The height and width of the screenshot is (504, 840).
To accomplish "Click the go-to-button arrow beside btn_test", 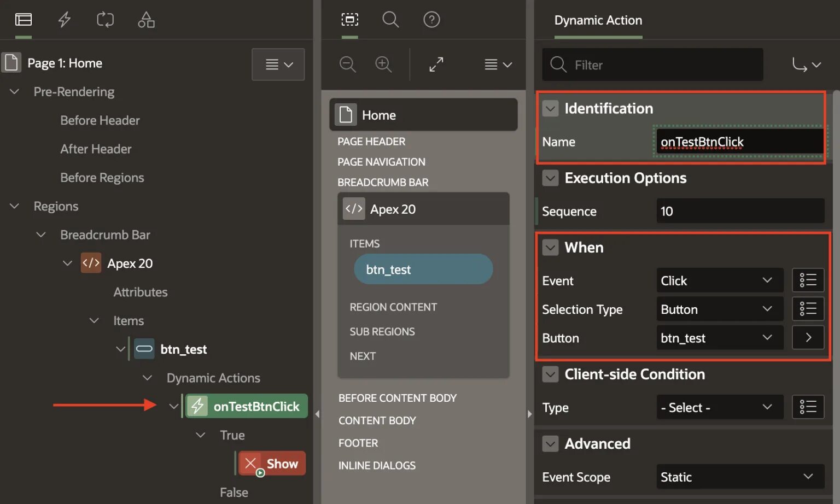I will (x=808, y=338).
